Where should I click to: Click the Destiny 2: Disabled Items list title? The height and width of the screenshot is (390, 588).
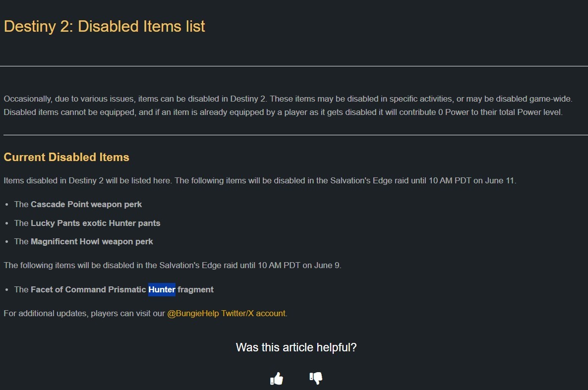[104, 26]
